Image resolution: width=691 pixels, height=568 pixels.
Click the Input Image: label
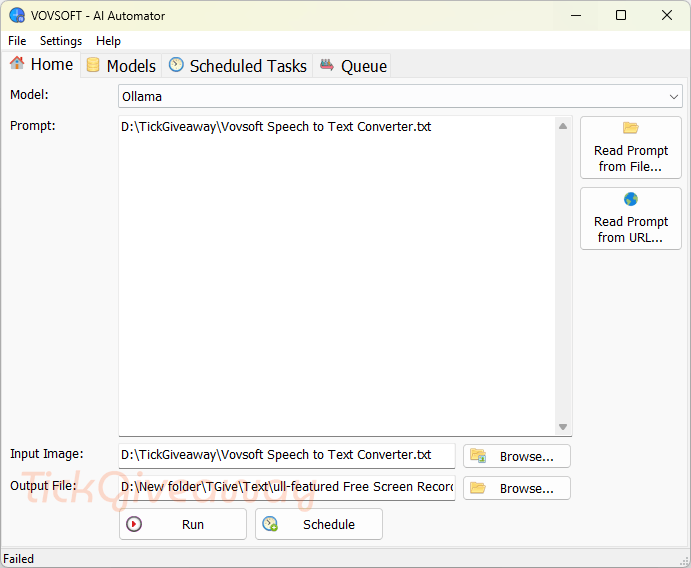[x=47, y=454]
